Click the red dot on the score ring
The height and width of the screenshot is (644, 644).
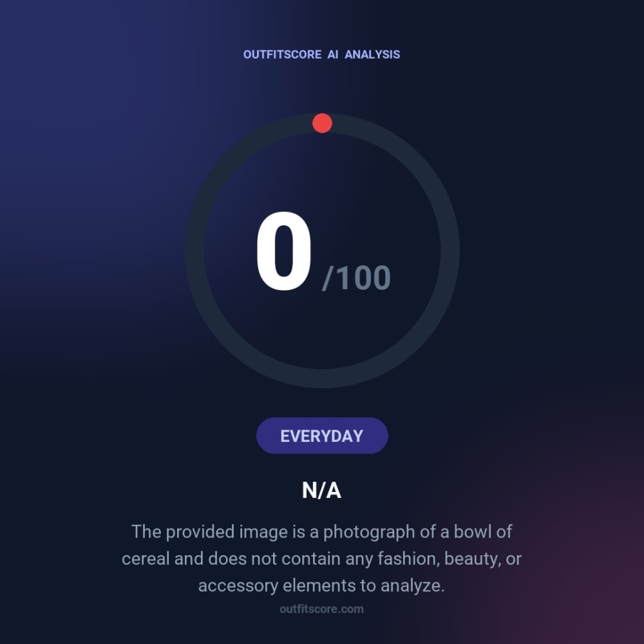tap(322, 123)
